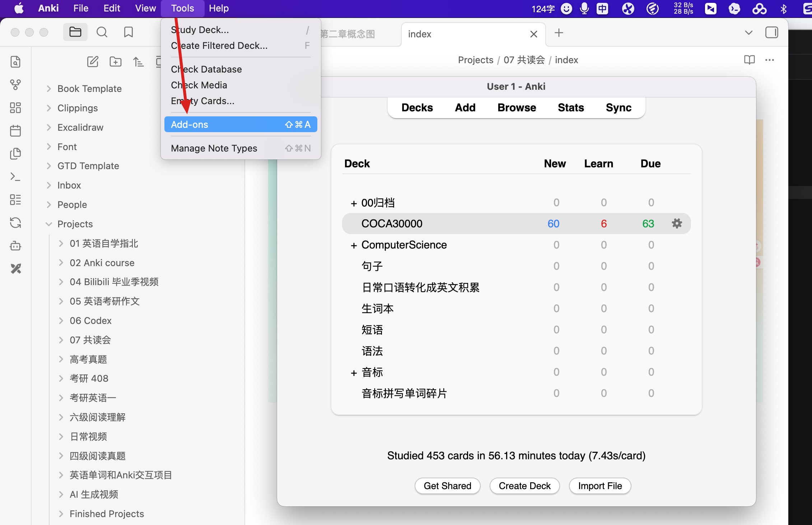Open the daily note calendar icon
812x525 pixels.
(x=15, y=131)
